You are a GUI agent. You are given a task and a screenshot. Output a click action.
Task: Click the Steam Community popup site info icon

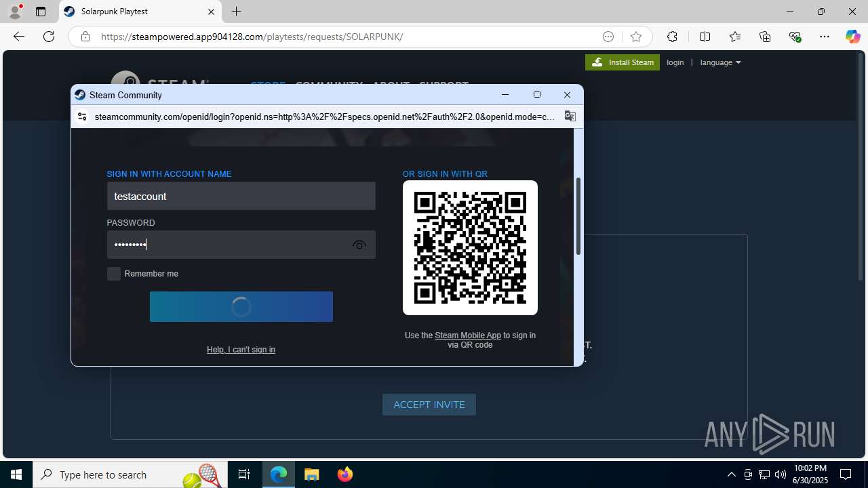(82, 117)
